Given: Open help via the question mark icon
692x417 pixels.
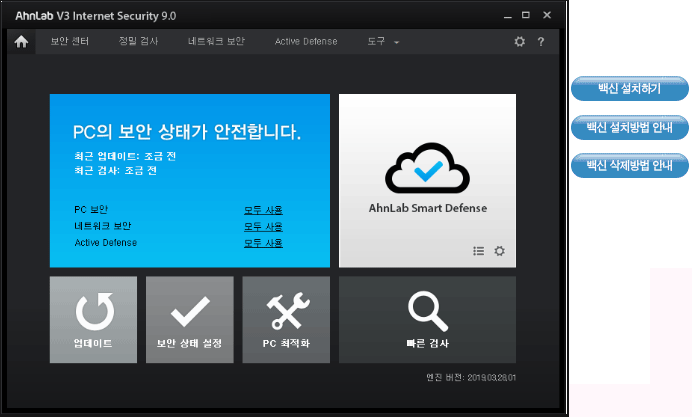Looking at the screenshot, I should [x=541, y=42].
